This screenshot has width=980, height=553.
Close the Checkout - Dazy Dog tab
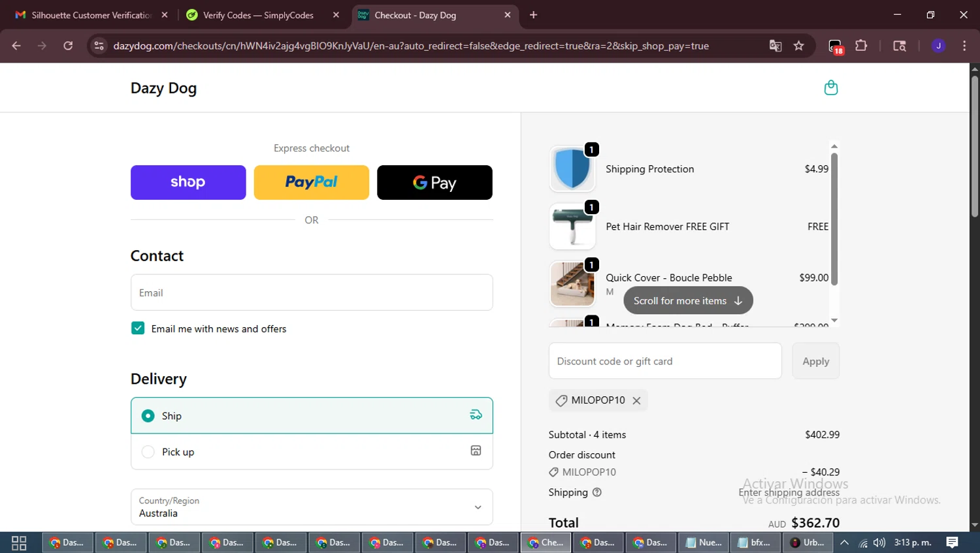tap(508, 15)
